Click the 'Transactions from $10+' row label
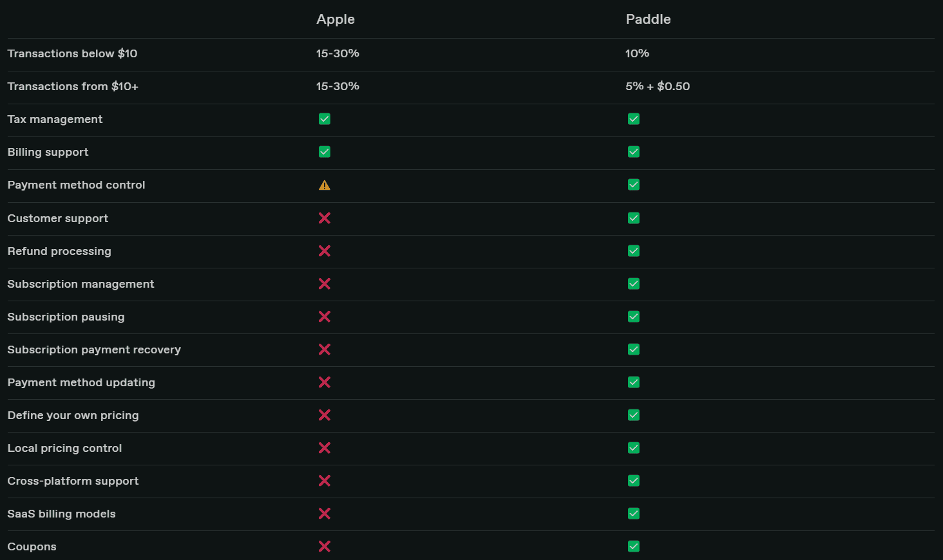Viewport: 943px width, 560px height. coord(73,86)
